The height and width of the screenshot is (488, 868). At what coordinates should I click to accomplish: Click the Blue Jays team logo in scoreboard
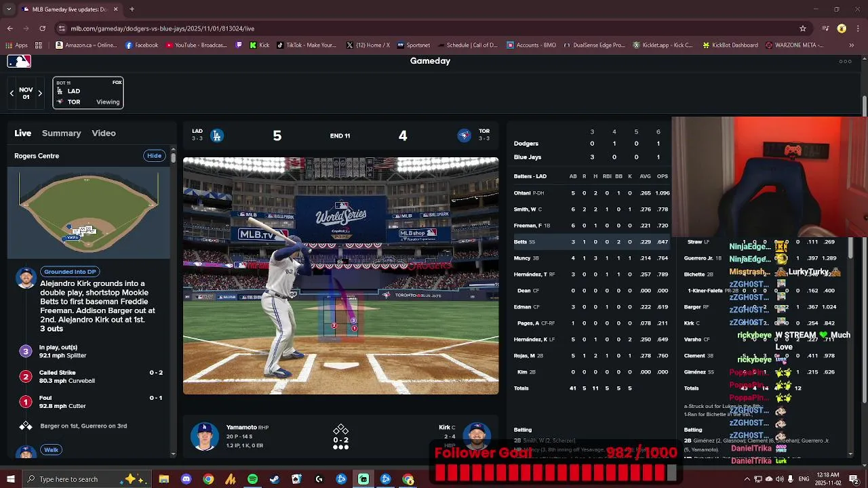coord(465,136)
